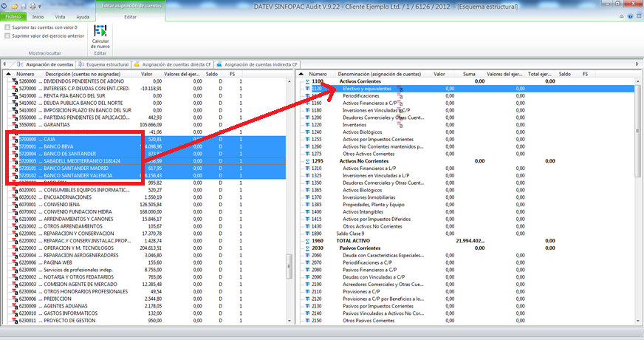Viewport: 644px width, 340px height.
Task: Sort by Descripción (cuentas no asignadas) header
Action: click(x=83, y=74)
